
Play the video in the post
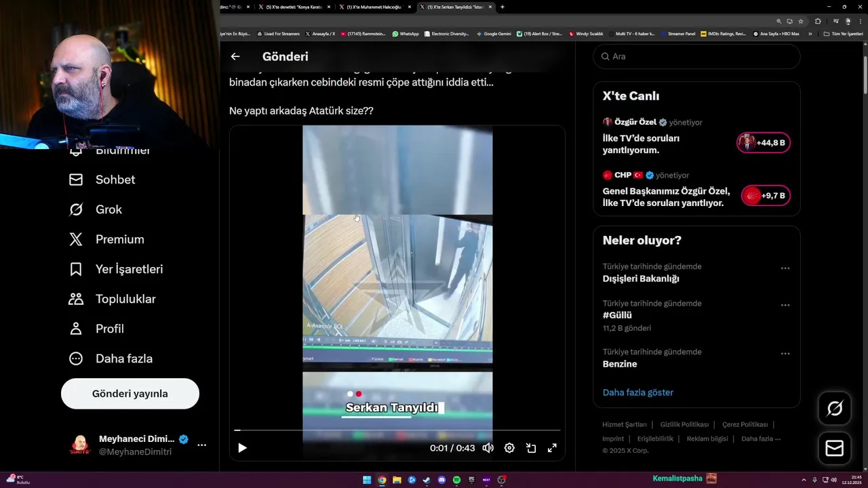pos(242,448)
